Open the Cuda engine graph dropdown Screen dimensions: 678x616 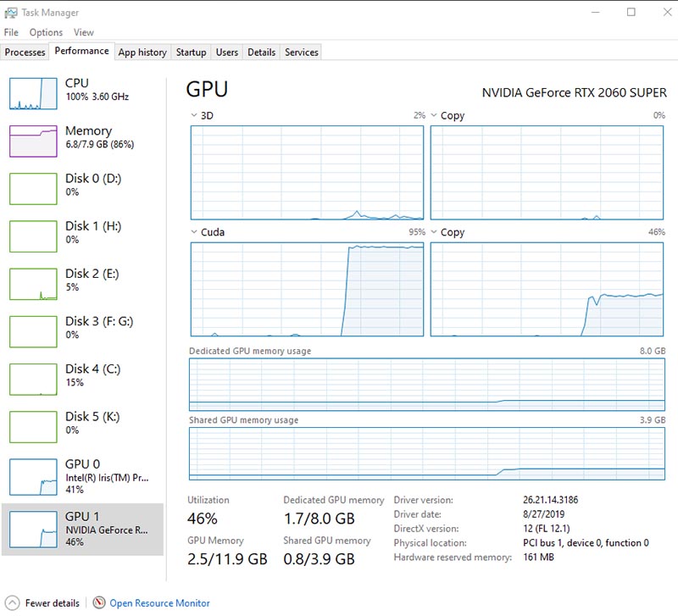pos(194,232)
